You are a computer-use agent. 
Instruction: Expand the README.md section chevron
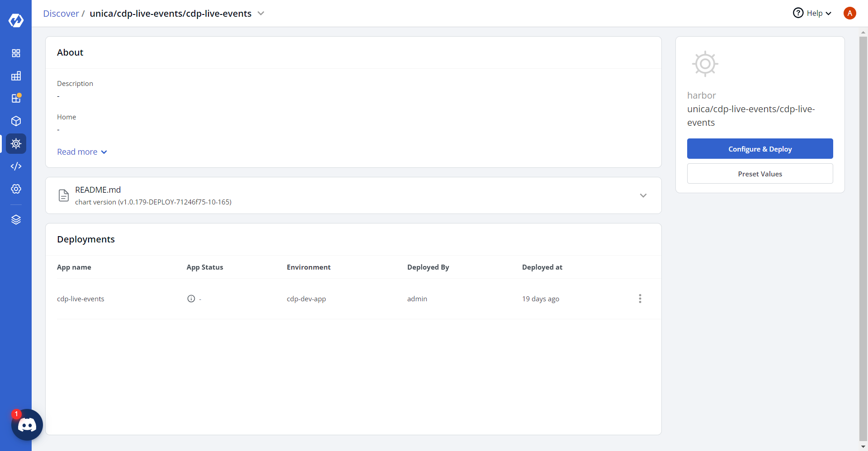click(x=643, y=195)
